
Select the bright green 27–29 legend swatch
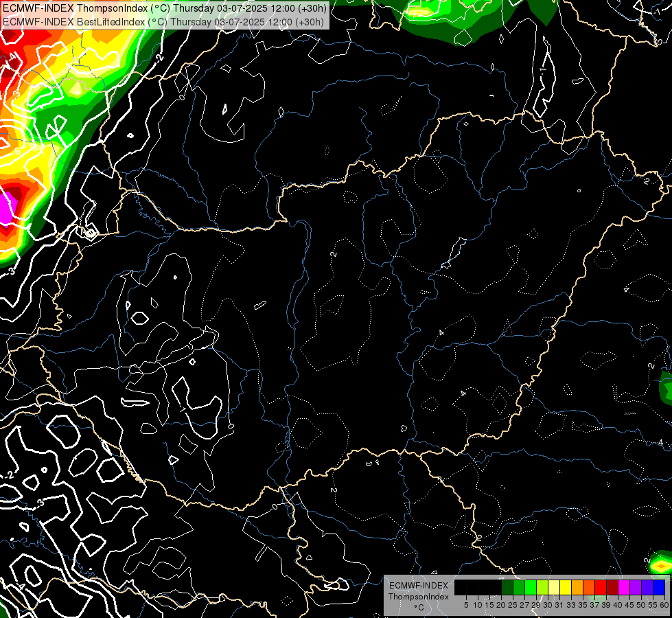531,587
